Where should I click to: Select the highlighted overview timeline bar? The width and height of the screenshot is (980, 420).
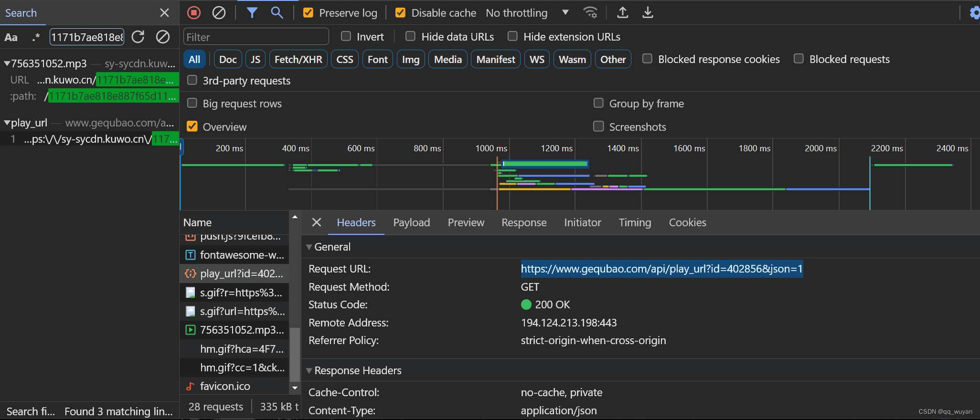point(545,164)
